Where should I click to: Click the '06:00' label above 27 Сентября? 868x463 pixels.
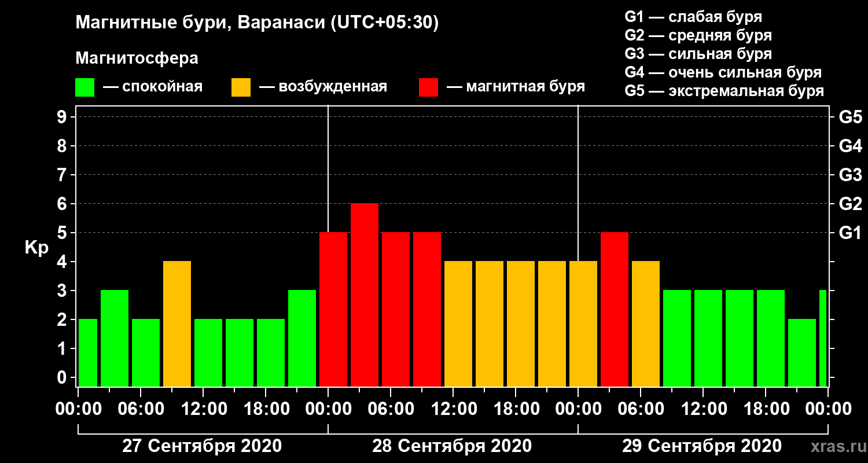click(x=141, y=409)
